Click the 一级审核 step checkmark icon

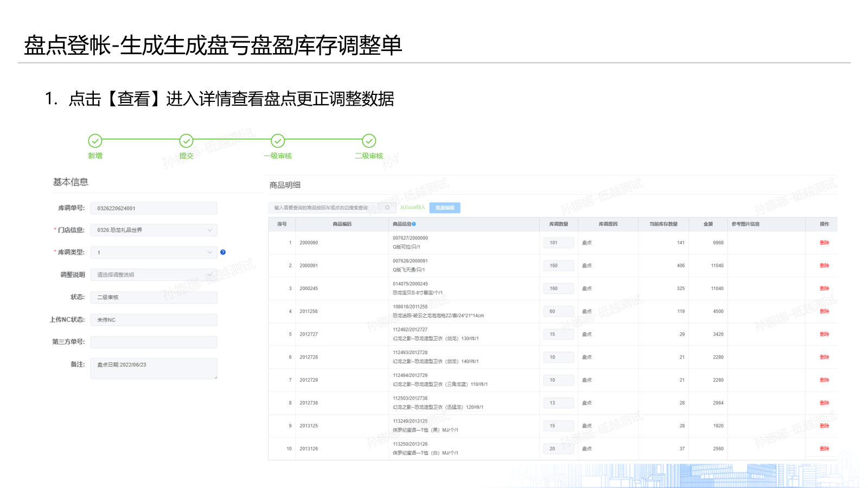(278, 141)
